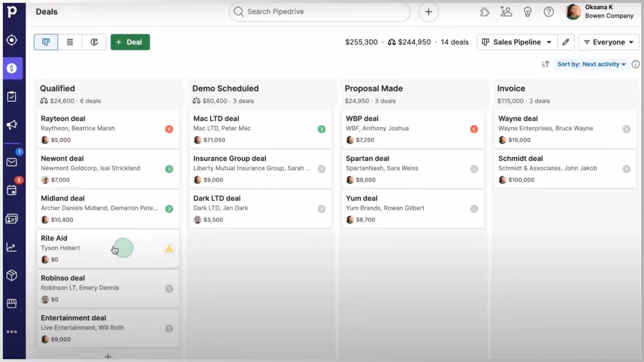Screen dimensions: 644x362
Task: Open the help question mark icon
Action: pyautogui.click(x=549, y=12)
